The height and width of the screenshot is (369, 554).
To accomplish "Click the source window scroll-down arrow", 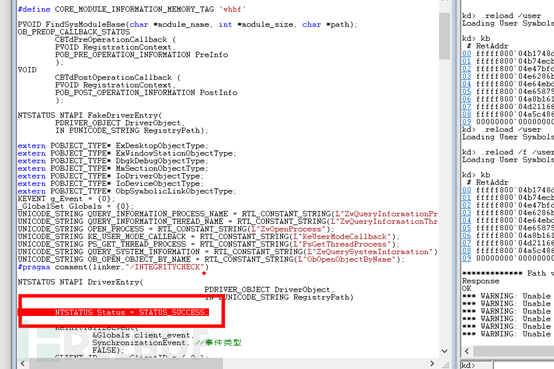I will (444, 351).
